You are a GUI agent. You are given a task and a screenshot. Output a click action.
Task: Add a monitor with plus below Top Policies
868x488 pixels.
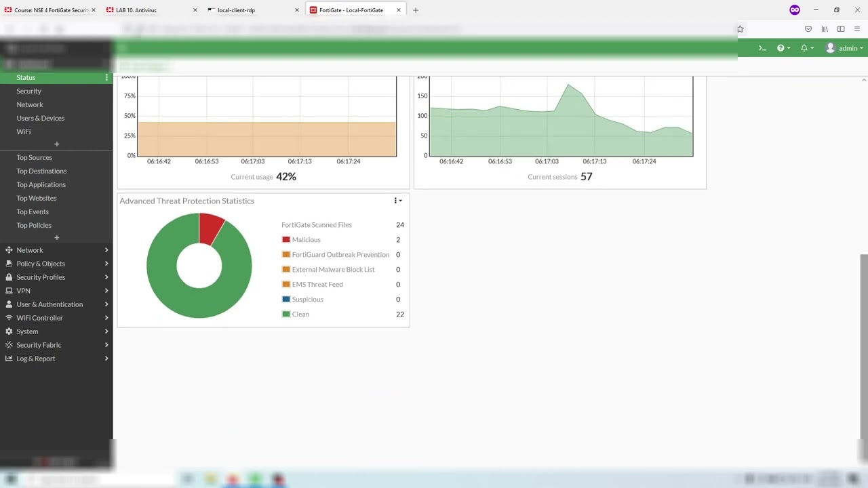(56, 238)
